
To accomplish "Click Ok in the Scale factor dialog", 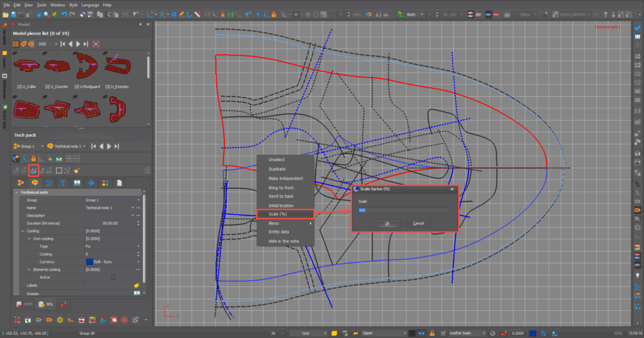I will click(x=387, y=223).
